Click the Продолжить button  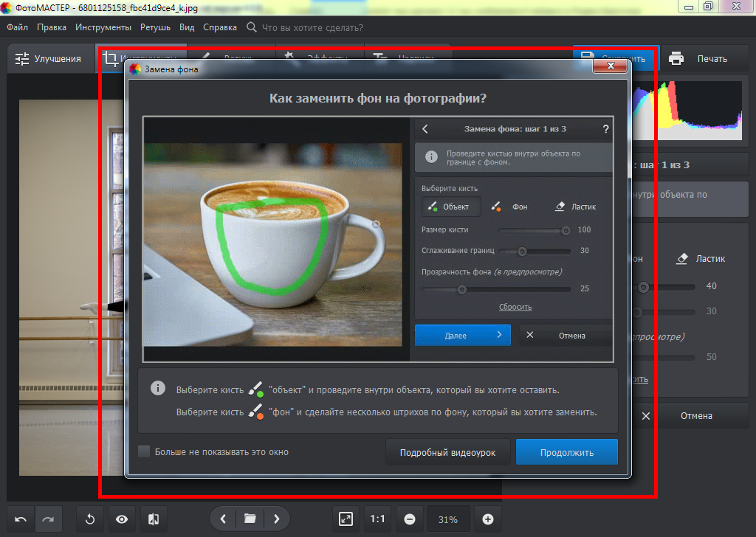pyautogui.click(x=566, y=452)
